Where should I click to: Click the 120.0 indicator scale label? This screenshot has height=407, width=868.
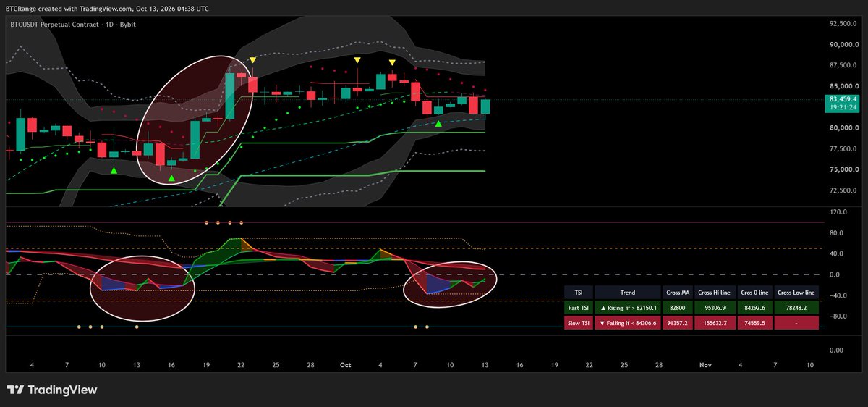tap(838, 213)
